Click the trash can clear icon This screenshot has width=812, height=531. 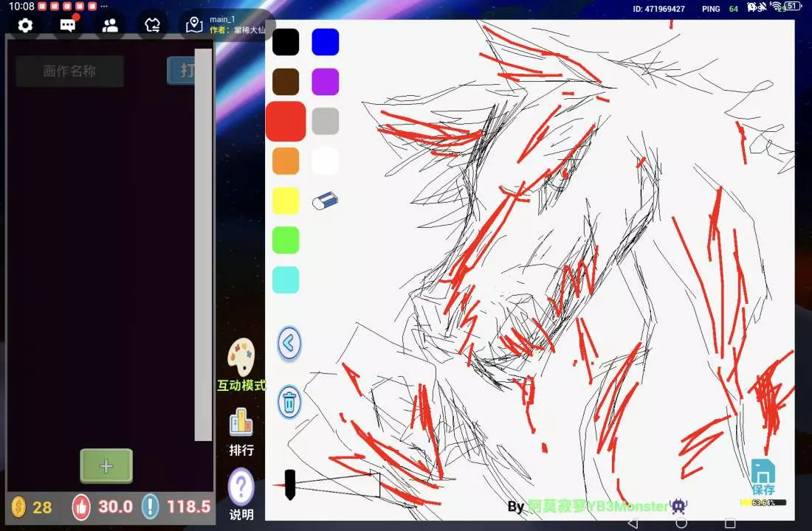tap(289, 403)
